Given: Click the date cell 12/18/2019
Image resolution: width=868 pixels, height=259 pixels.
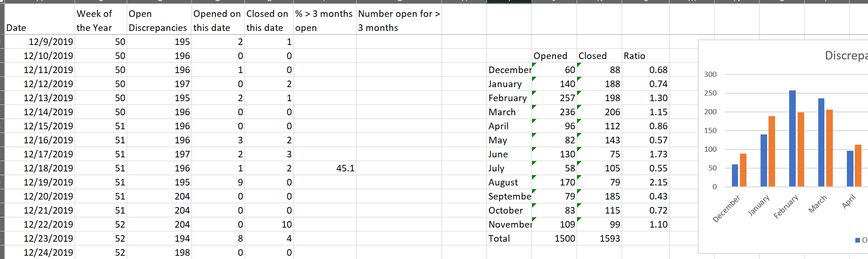Looking at the screenshot, I should pyautogui.click(x=39, y=168).
